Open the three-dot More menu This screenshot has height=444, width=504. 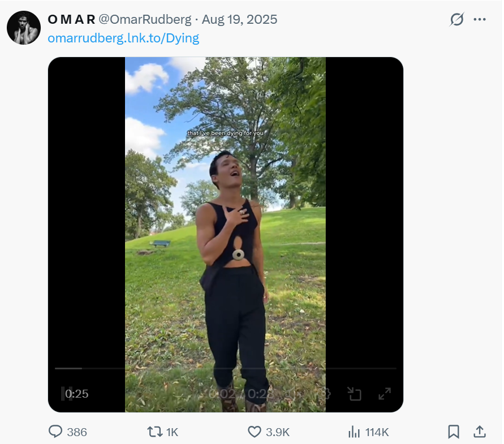pos(480,20)
